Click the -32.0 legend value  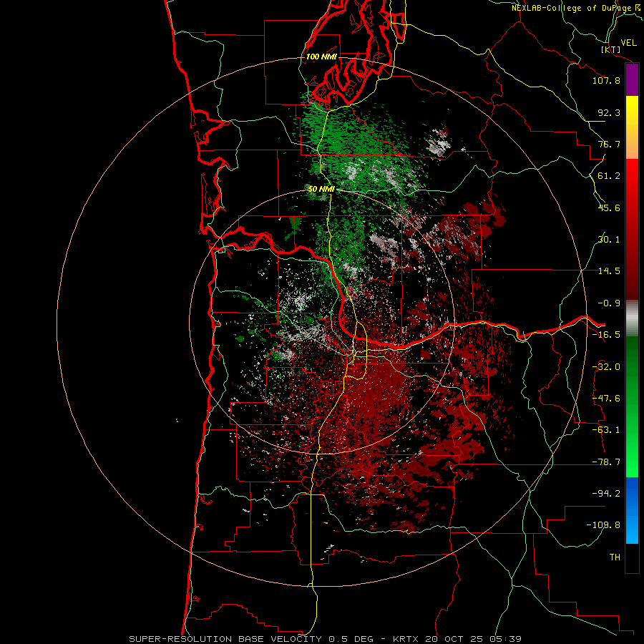click(606, 367)
